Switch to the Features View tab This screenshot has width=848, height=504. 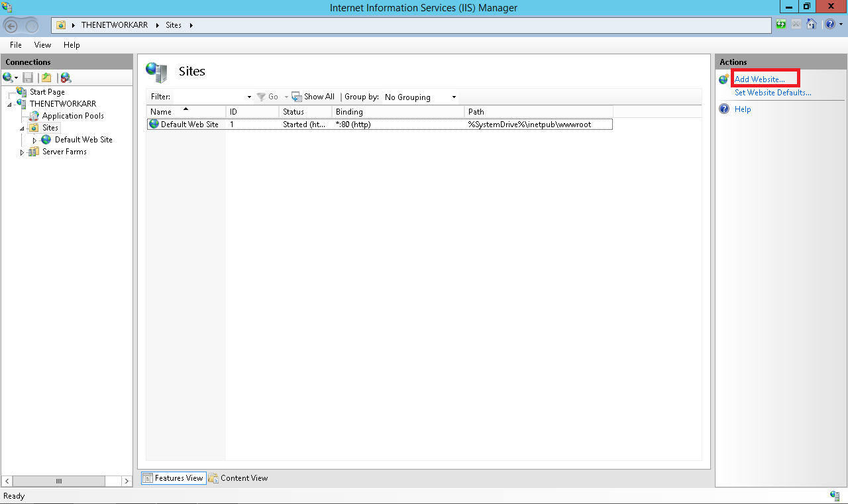tap(172, 478)
